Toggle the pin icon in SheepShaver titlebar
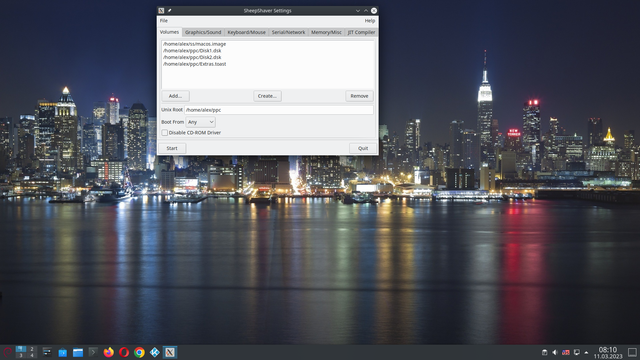The image size is (640, 360). click(169, 11)
